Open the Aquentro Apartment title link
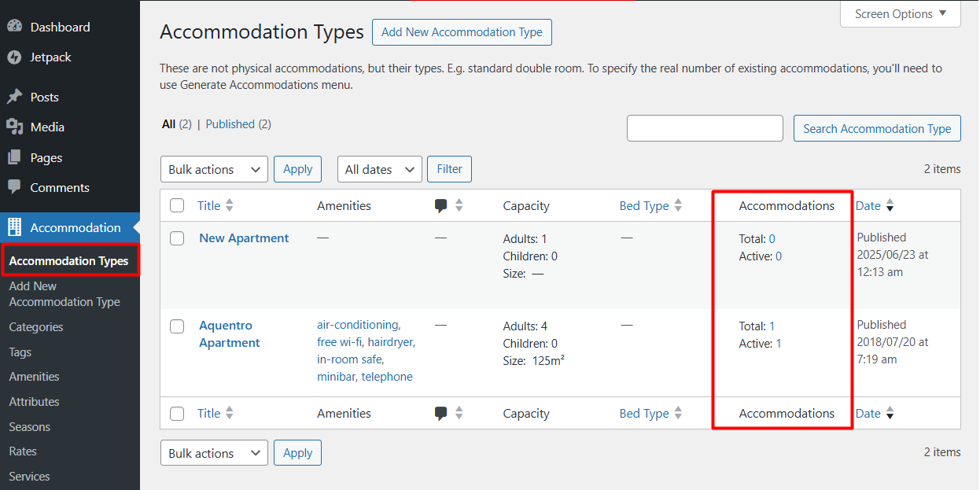This screenshot has height=490, width=980. pos(230,334)
